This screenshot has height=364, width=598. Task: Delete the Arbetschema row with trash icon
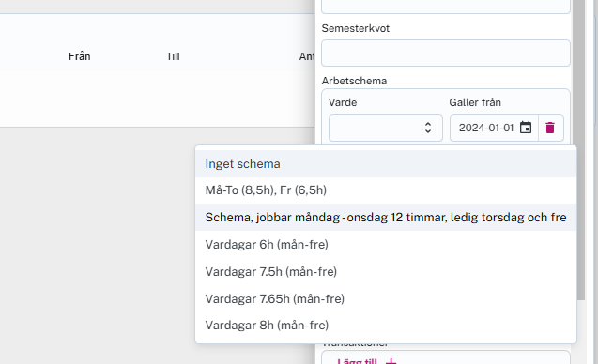[550, 129]
